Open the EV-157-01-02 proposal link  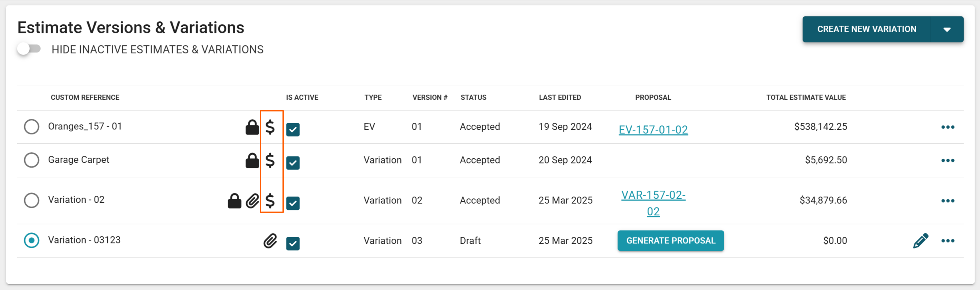tap(653, 130)
